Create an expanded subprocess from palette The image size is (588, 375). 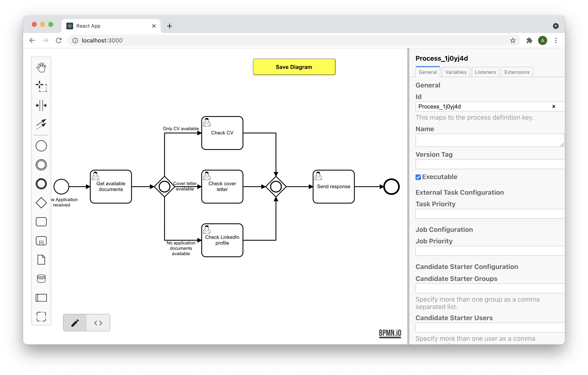(x=41, y=241)
